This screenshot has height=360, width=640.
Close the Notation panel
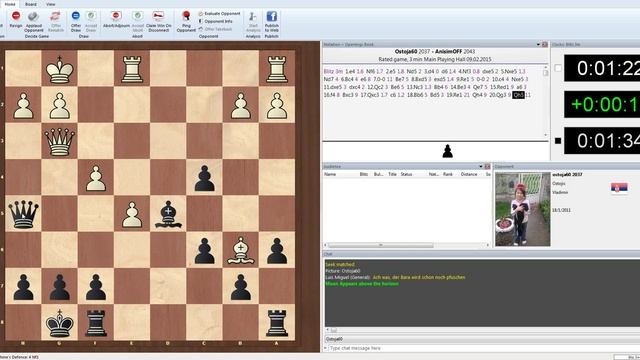click(544, 44)
